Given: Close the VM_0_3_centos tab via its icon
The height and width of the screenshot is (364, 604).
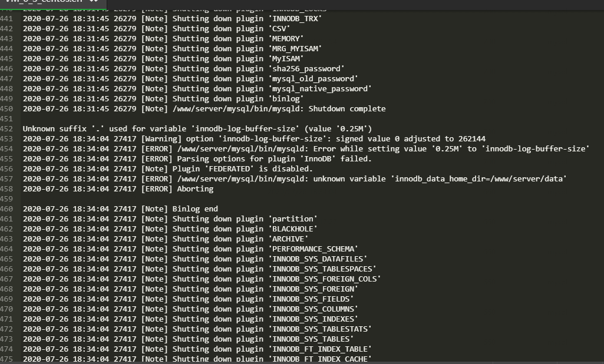Looking at the screenshot, I should pyautogui.click(x=94, y=2).
